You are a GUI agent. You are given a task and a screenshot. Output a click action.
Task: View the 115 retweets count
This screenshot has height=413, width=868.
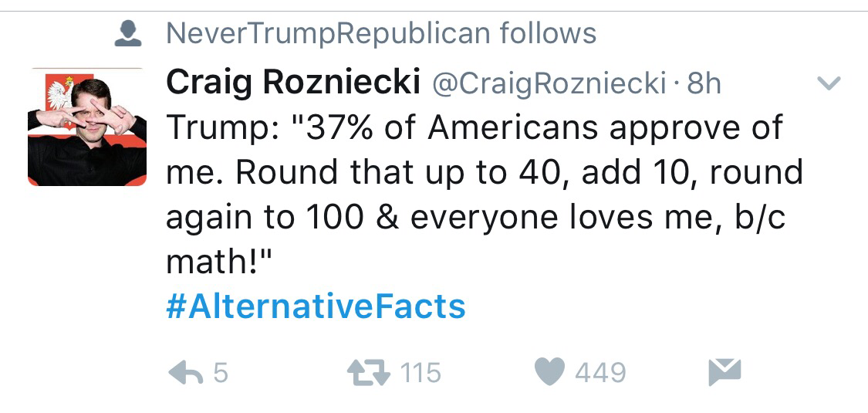[x=420, y=374]
